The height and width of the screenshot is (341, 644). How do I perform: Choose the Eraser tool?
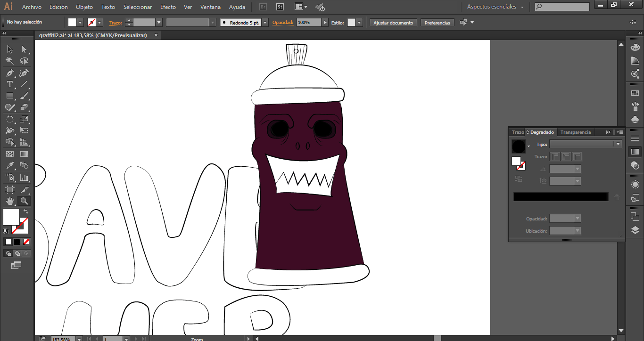pos(24,108)
